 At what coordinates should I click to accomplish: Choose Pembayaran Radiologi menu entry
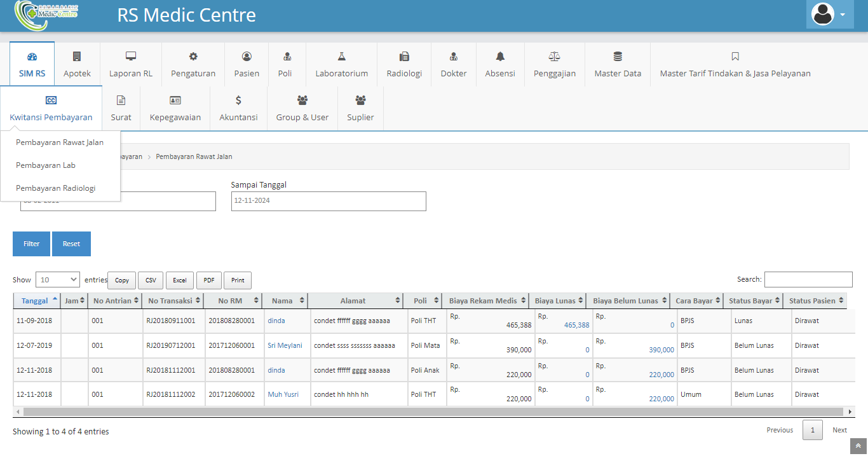[x=56, y=188]
